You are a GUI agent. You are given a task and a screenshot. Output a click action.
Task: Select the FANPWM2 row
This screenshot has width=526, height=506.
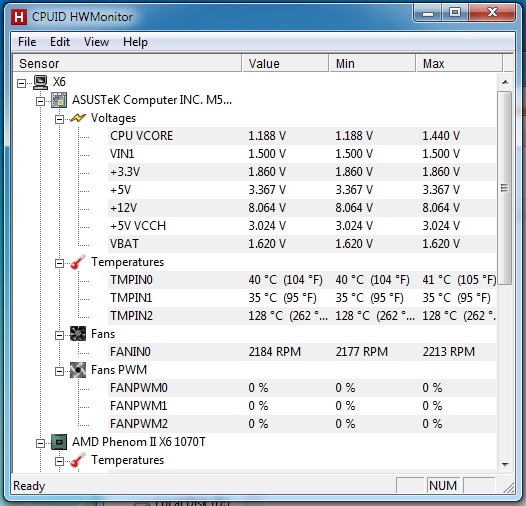pyautogui.click(x=302, y=424)
